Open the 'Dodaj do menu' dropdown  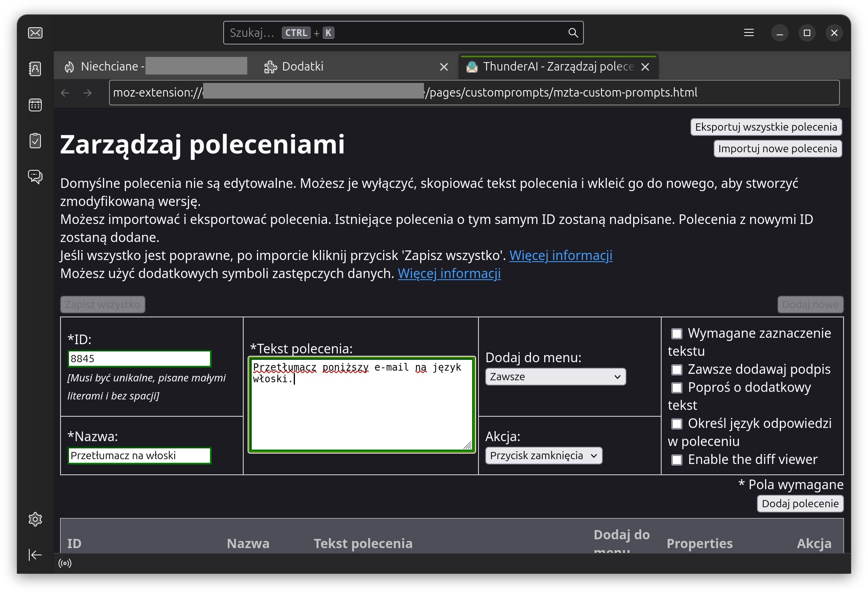click(555, 377)
